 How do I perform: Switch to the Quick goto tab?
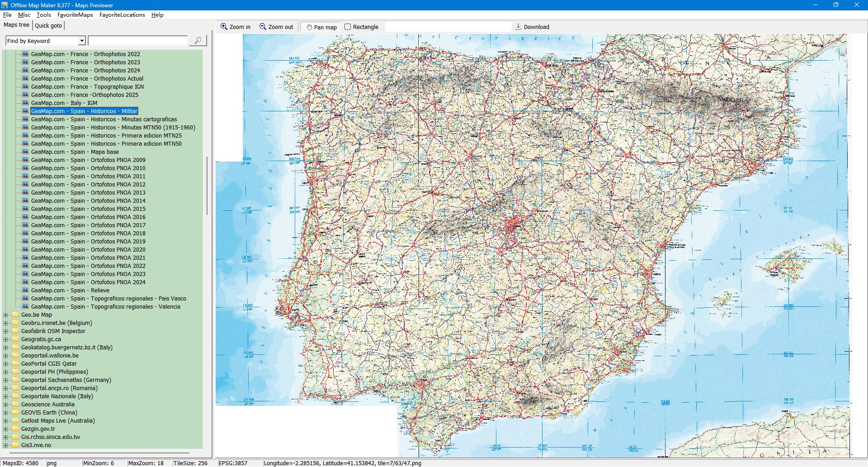tap(48, 25)
